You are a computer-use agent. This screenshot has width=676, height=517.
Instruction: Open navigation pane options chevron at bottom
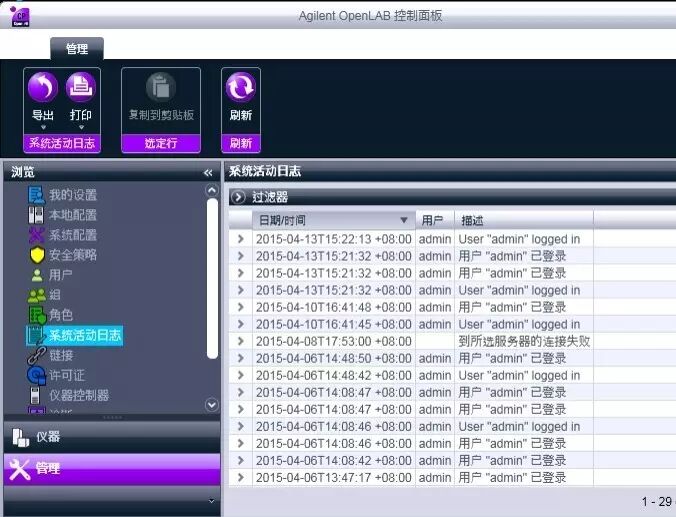tap(211, 501)
